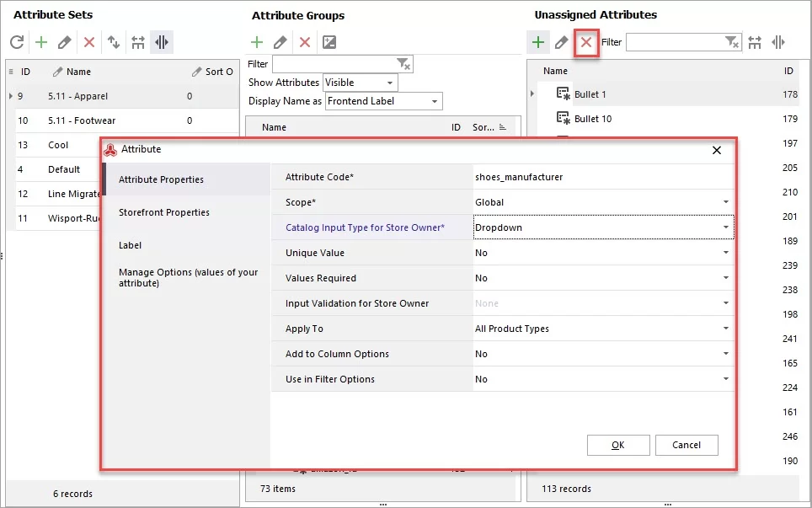This screenshot has width=812, height=508.
Task: Delete the selected unassigned attribute
Action: click(586, 42)
